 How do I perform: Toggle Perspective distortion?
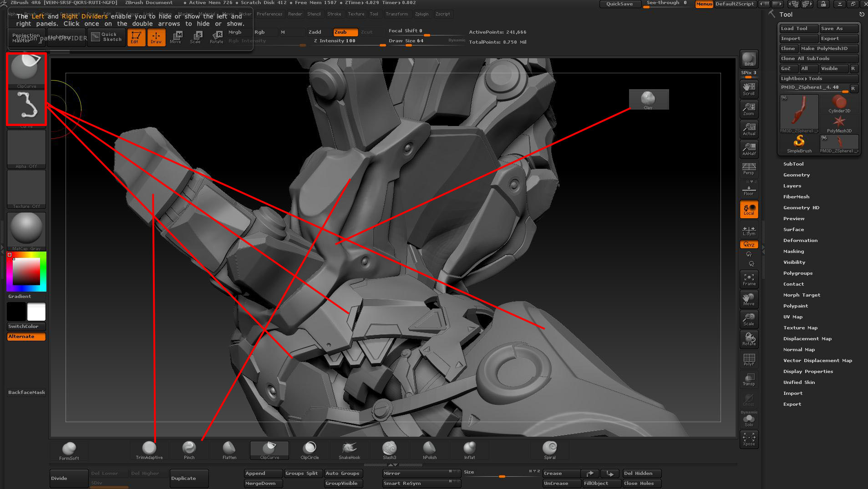point(749,169)
